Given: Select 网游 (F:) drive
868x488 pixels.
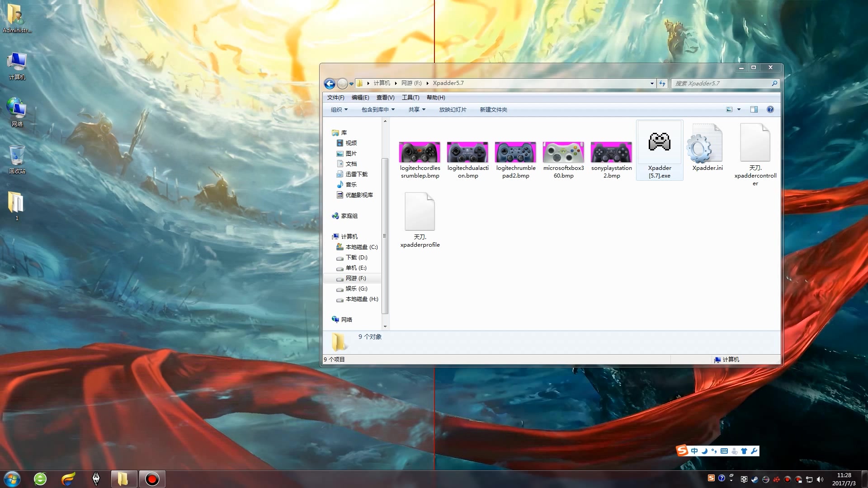Looking at the screenshot, I should [352, 278].
